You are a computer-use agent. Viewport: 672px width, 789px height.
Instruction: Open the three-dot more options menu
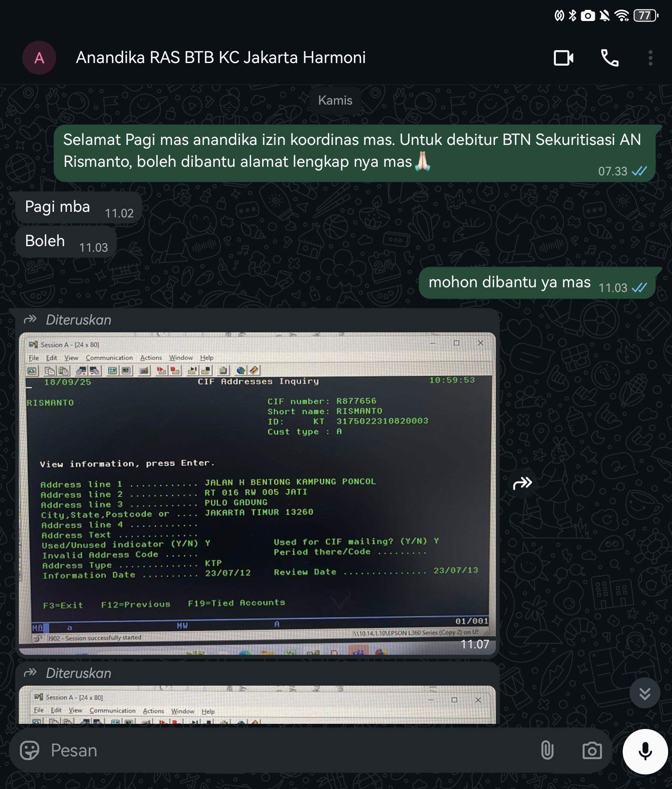click(x=650, y=58)
